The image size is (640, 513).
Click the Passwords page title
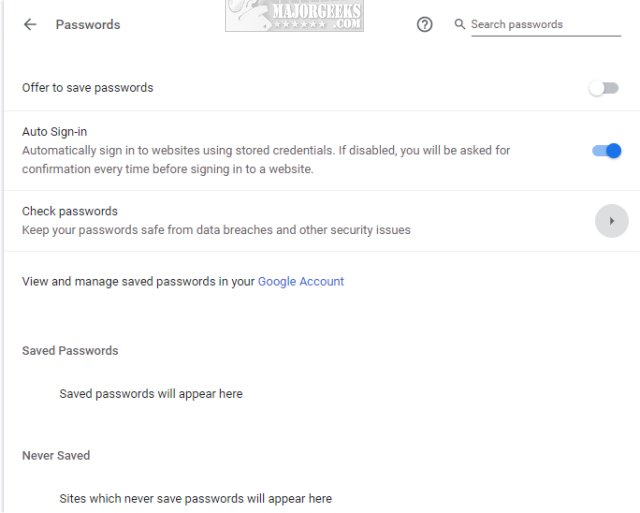pos(88,24)
